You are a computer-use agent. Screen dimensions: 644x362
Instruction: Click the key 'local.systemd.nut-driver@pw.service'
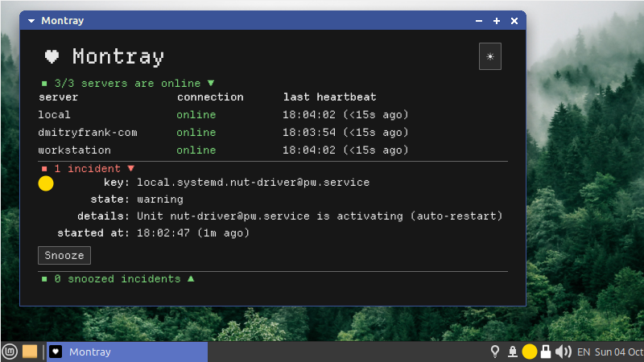tap(254, 183)
